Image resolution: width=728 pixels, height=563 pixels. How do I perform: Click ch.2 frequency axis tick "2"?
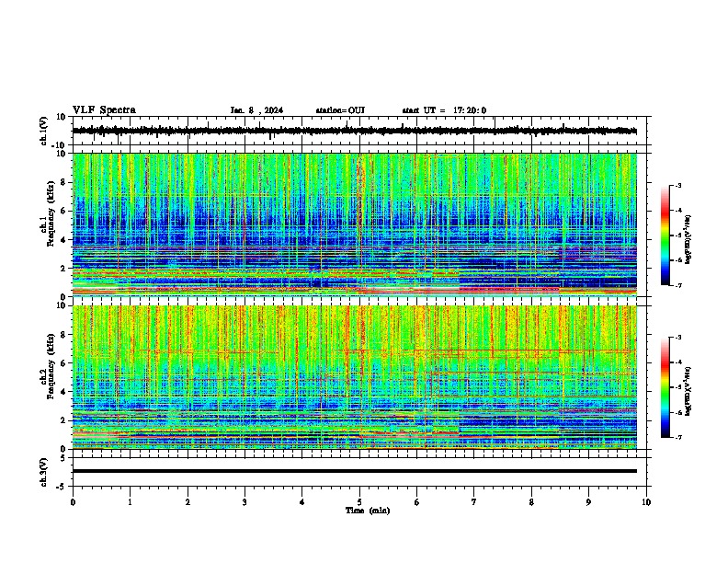point(63,420)
